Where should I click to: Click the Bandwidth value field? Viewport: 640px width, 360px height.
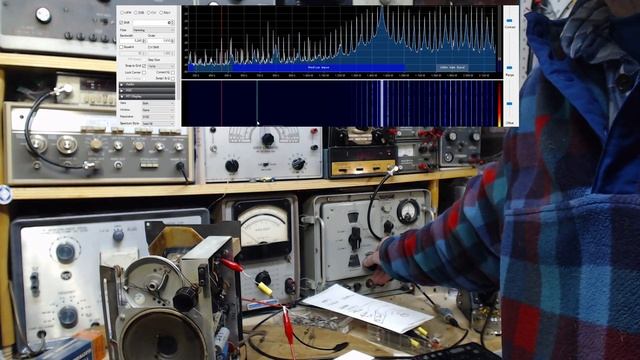132,41
